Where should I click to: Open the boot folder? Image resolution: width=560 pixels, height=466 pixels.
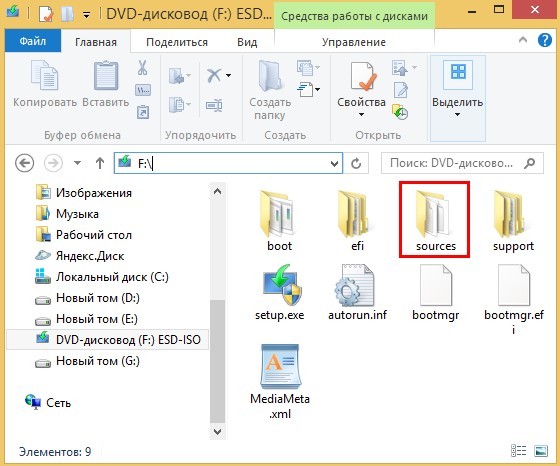[x=280, y=221]
